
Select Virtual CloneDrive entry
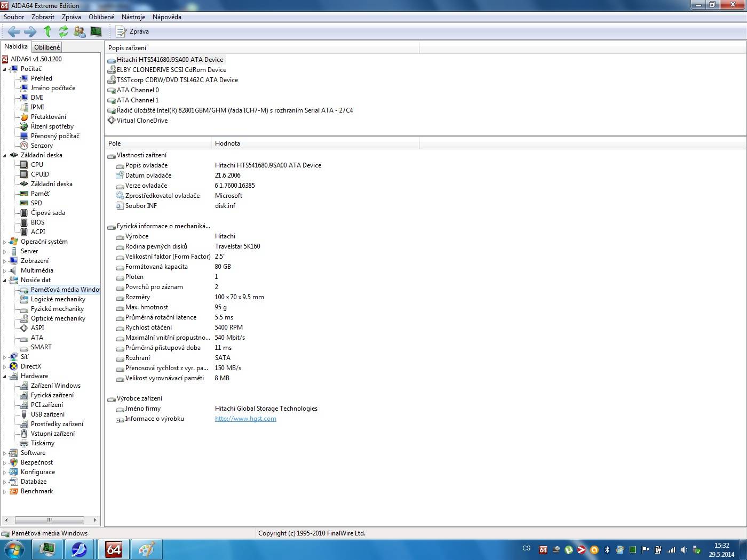tap(142, 121)
